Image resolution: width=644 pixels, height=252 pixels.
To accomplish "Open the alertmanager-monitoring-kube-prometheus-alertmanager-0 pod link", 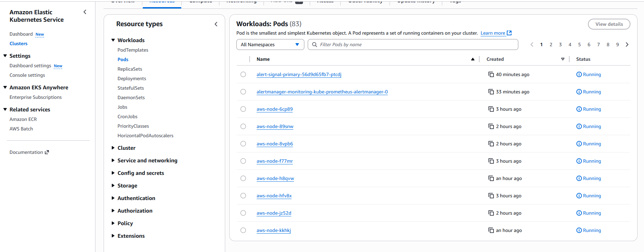I will 322,92.
